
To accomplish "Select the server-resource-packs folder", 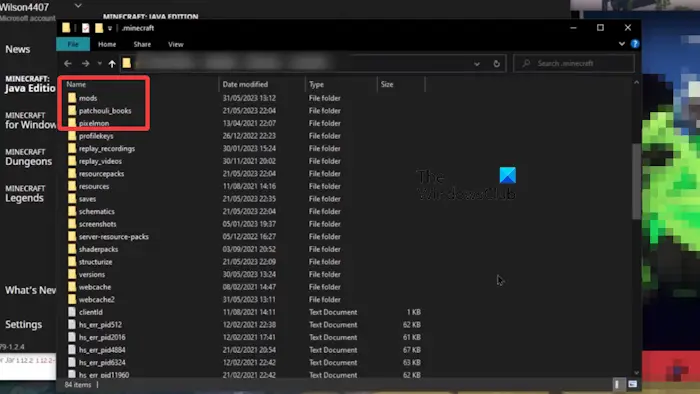I will tap(114, 236).
